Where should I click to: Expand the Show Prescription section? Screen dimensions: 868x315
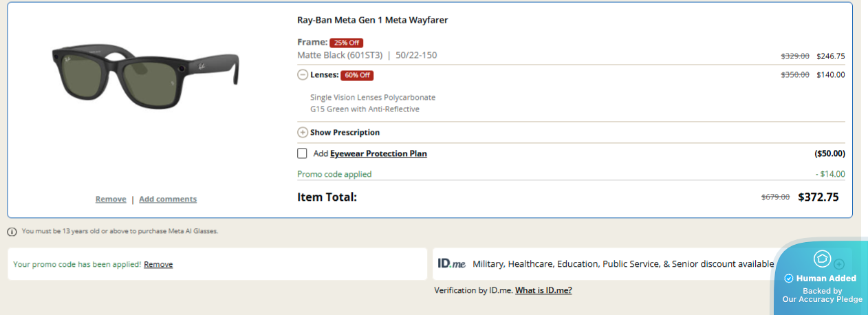(302, 132)
